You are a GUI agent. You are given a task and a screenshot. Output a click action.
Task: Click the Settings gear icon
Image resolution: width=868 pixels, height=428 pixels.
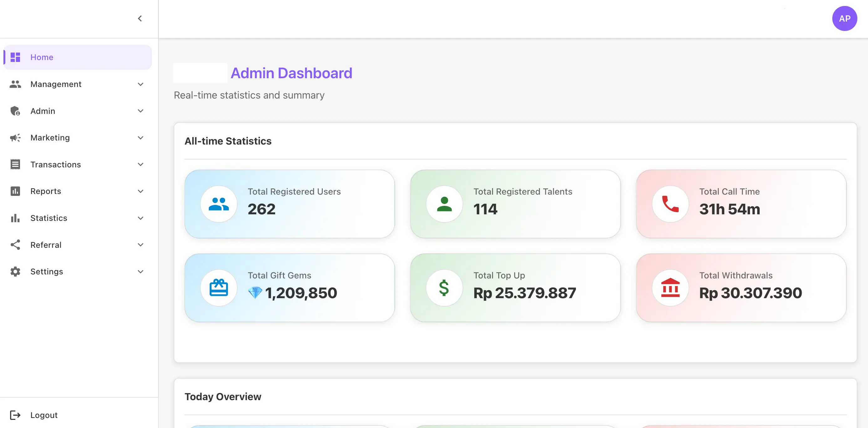coord(15,272)
